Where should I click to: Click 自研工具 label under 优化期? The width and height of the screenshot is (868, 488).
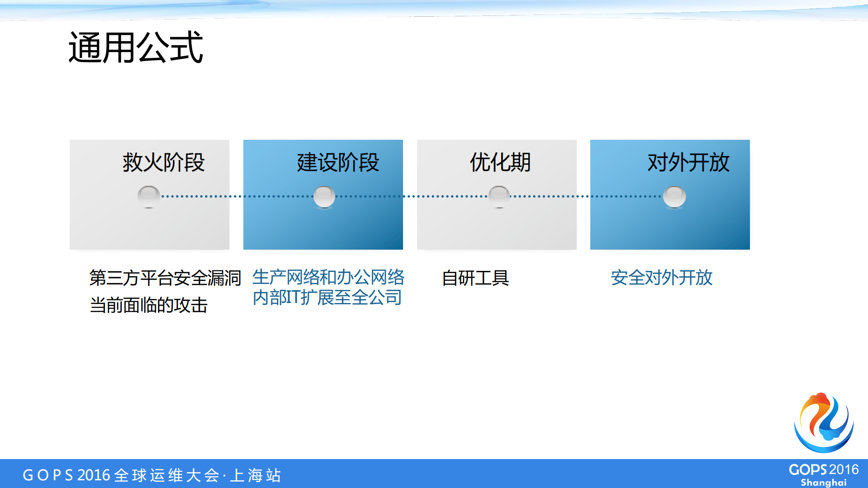476,279
